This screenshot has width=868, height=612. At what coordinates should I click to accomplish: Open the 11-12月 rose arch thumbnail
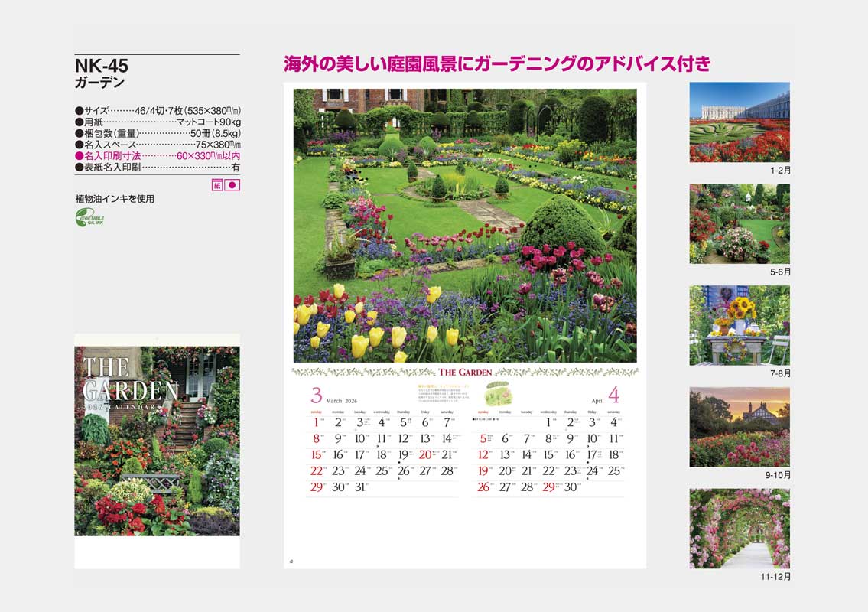click(x=740, y=529)
